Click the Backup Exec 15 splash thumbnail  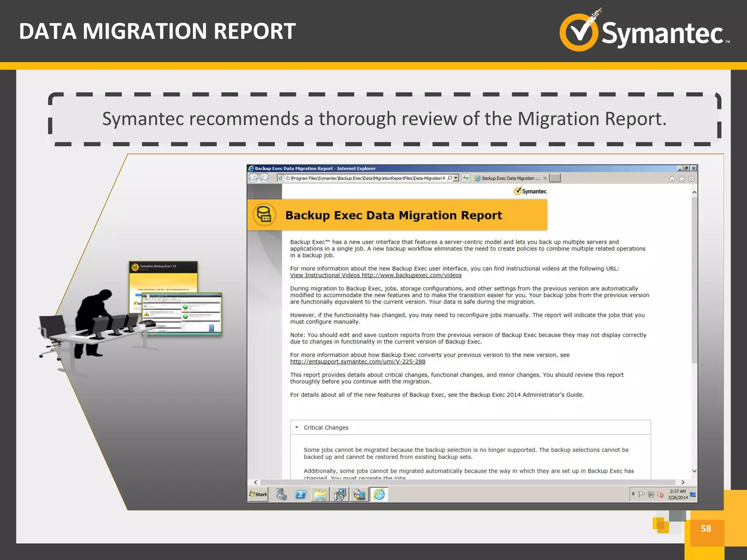click(163, 277)
